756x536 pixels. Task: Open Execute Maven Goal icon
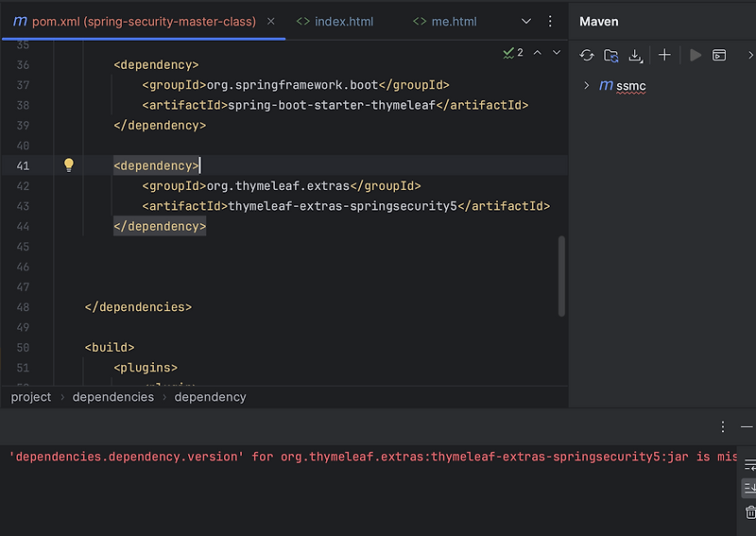[x=719, y=55]
